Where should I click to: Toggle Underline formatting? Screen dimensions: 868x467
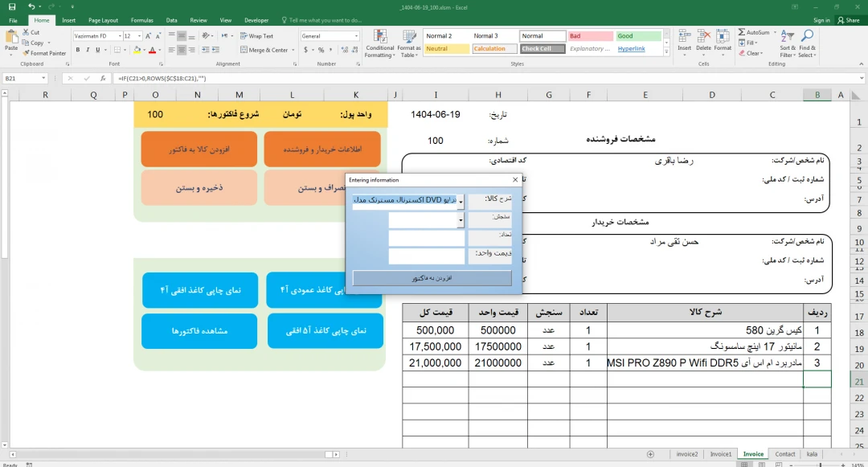click(98, 50)
